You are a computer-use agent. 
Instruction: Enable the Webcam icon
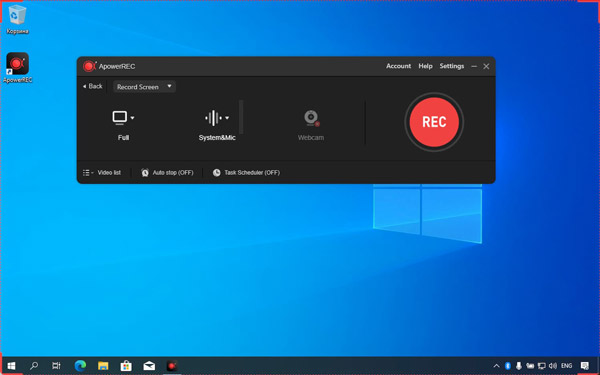coord(311,118)
